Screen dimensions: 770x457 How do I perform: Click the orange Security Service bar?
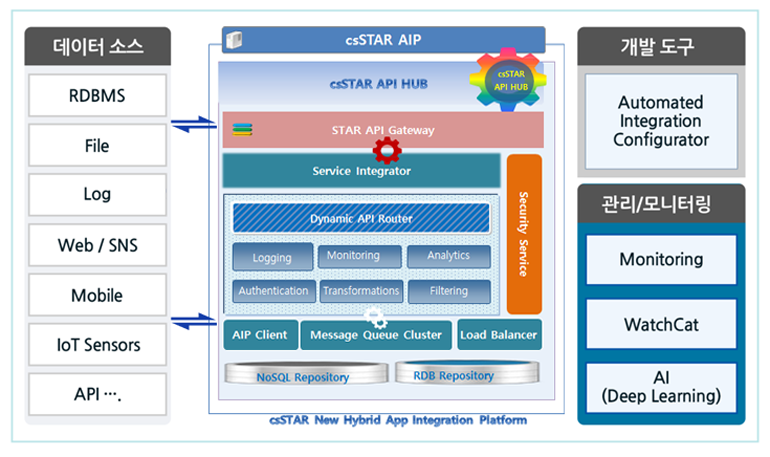[x=524, y=234]
